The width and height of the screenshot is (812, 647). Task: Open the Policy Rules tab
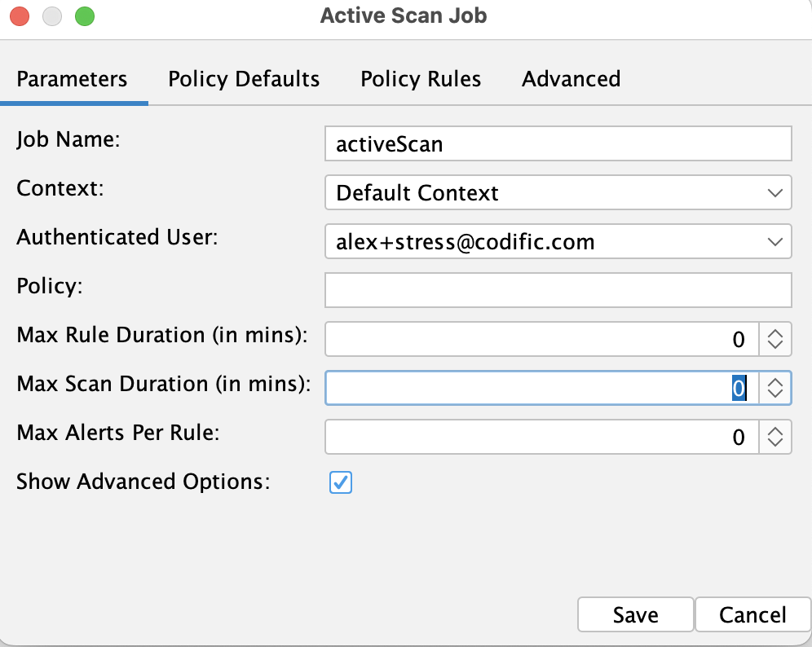[421, 79]
